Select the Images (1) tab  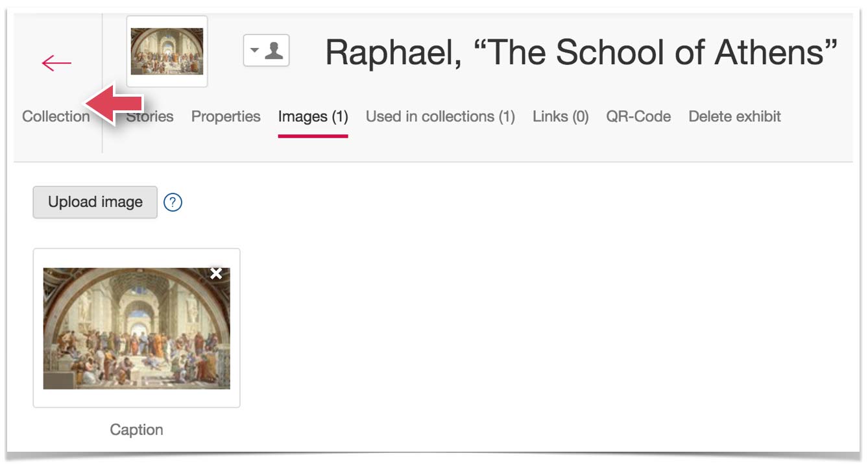pyautogui.click(x=313, y=117)
